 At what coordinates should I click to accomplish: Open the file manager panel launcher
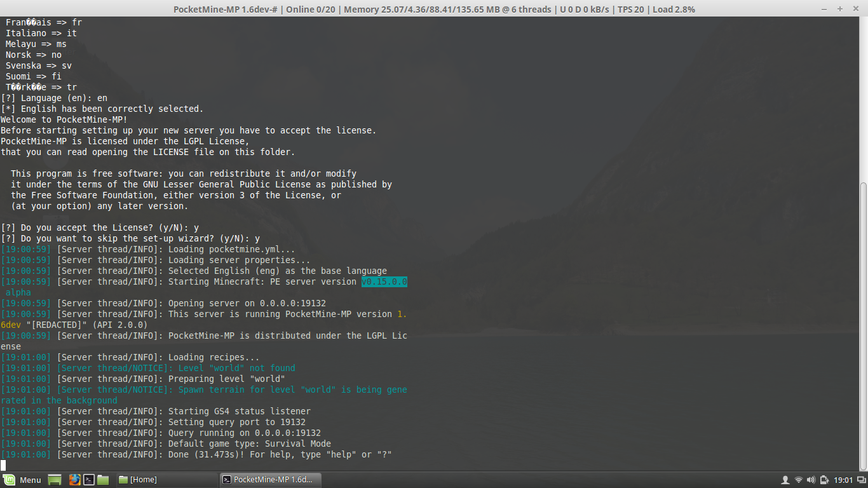[x=103, y=480]
